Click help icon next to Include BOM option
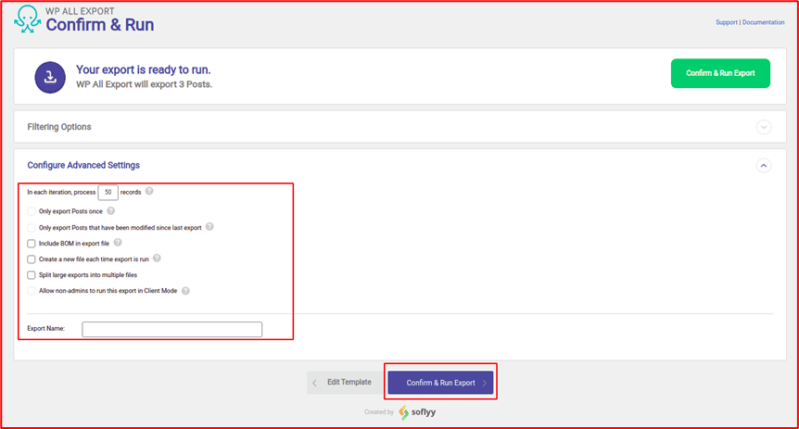Screen dimensions: 799x429 coord(118,243)
